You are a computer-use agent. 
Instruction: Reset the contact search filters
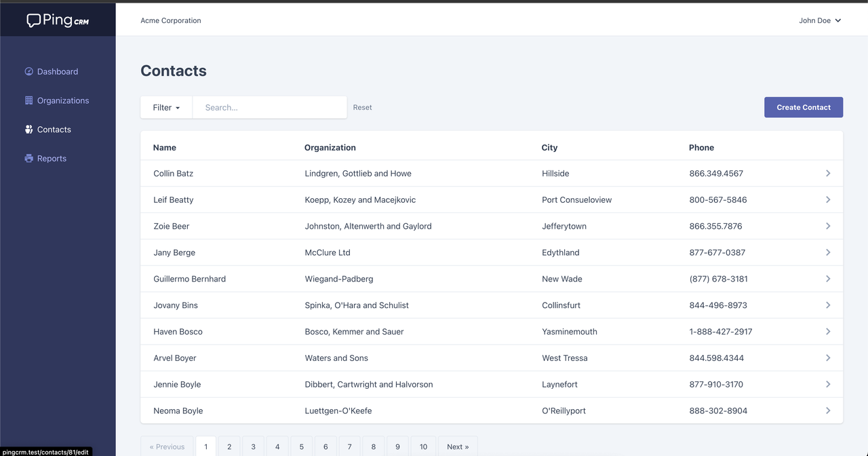tap(362, 107)
